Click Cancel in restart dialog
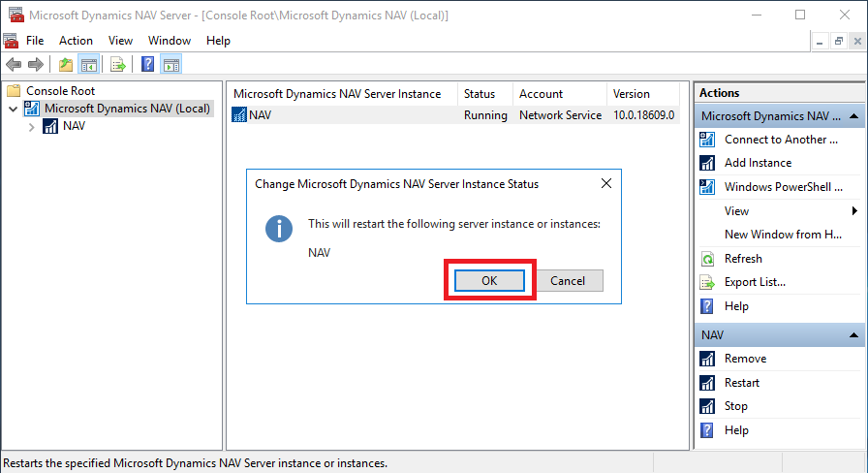The image size is (868, 473). tap(568, 281)
